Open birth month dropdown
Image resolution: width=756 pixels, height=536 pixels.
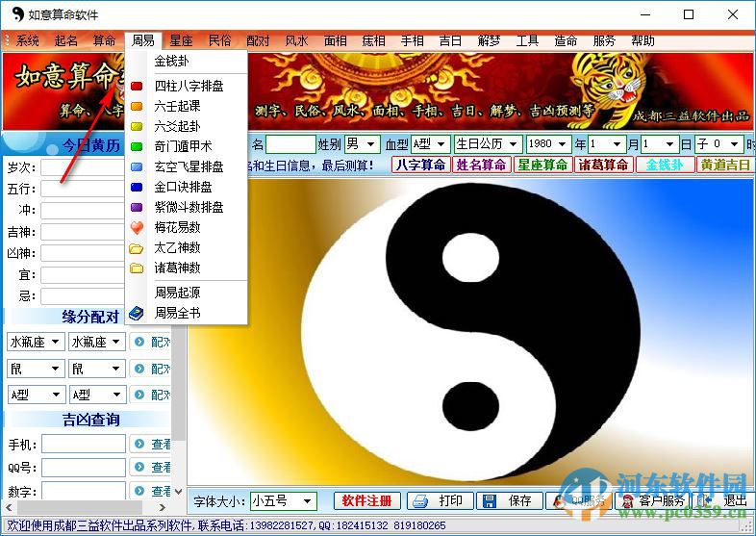click(617, 143)
